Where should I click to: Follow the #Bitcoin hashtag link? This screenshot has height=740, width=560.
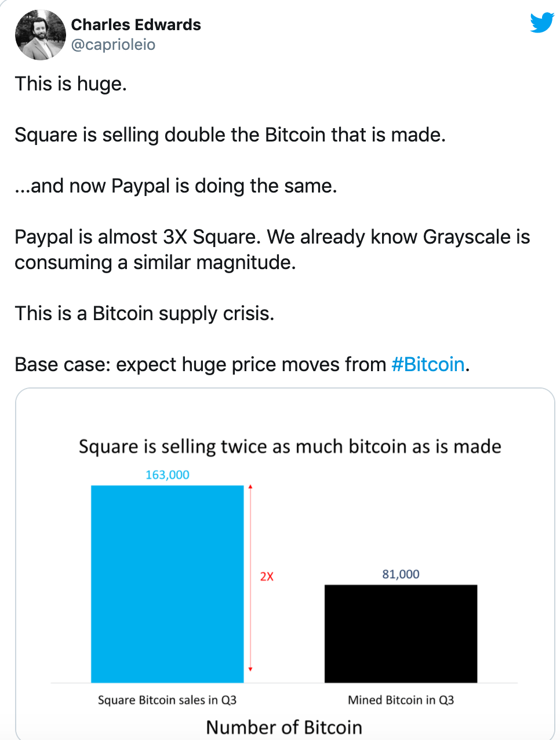click(x=428, y=364)
